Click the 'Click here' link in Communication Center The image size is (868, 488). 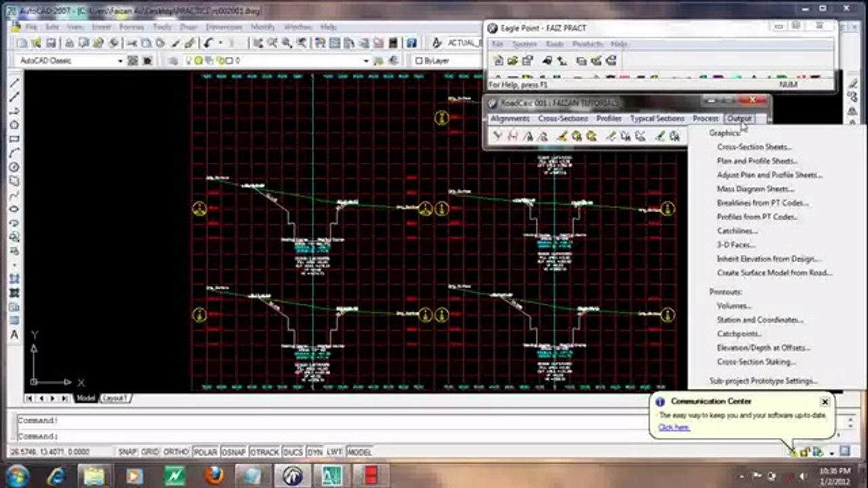click(673, 428)
